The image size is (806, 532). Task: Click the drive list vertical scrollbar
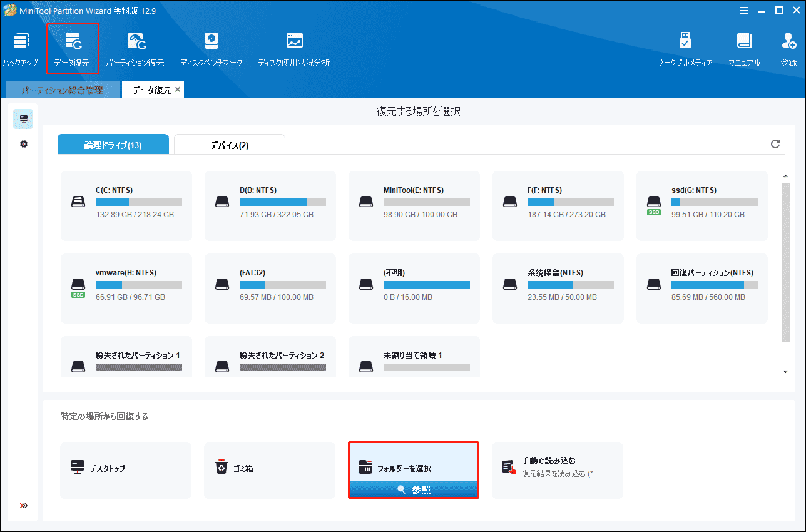785,263
